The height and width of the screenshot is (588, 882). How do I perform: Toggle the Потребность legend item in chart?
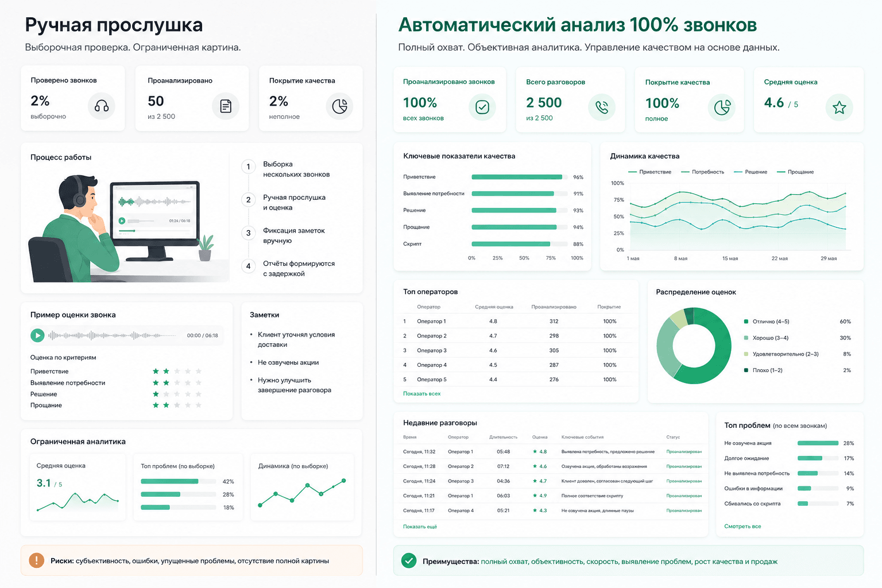(702, 172)
